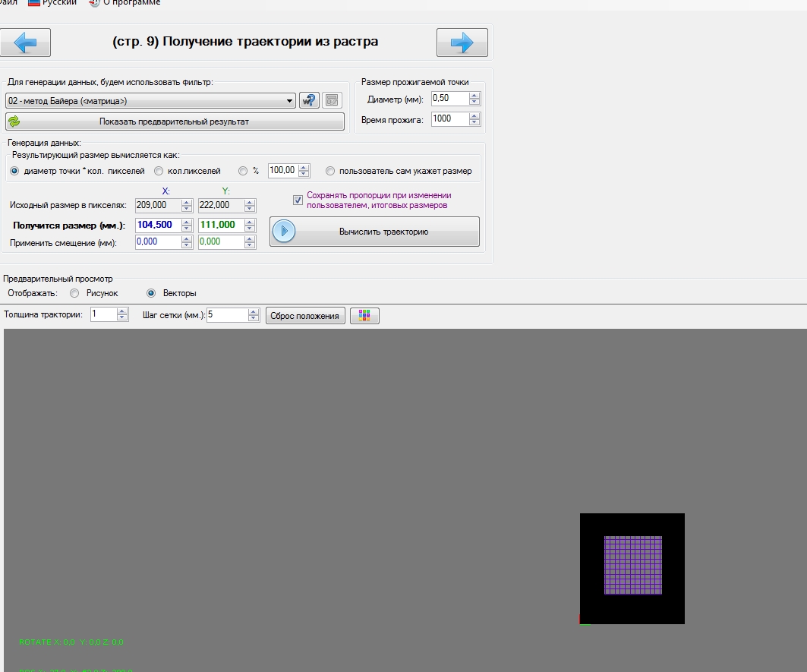Select 'пользователь сам укажет размер' radio

coord(330,171)
